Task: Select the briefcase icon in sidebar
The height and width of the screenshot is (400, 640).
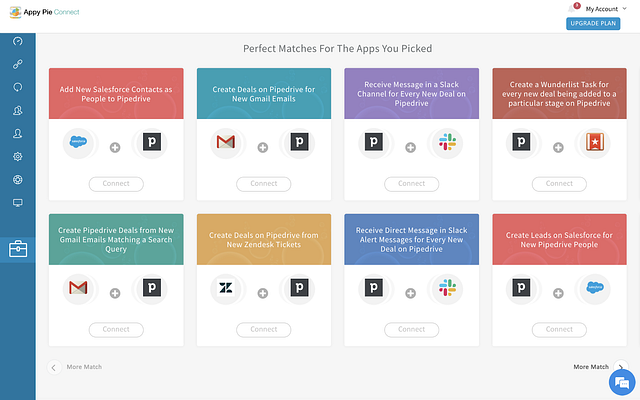Action: (17, 249)
